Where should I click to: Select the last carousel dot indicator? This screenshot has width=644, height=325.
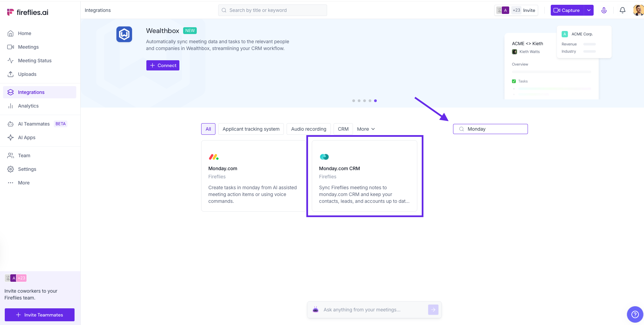375,101
